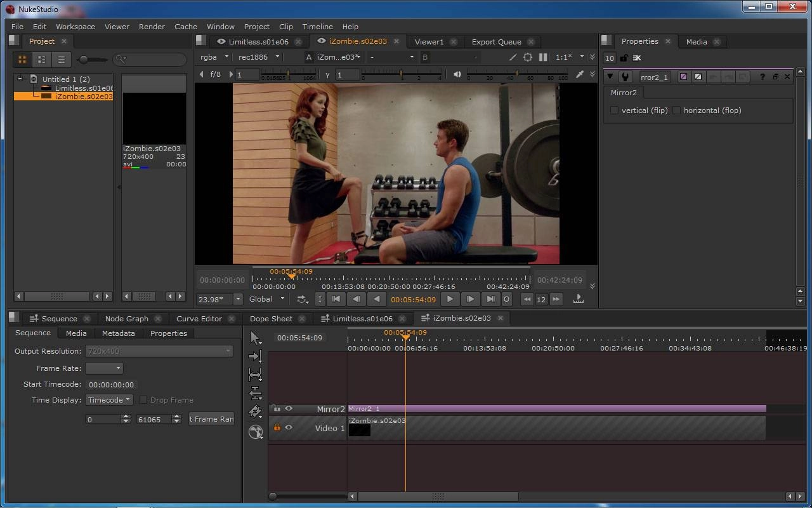The width and height of the screenshot is (812, 508).
Task: Open the rgba channel dropdown
Action: (x=214, y=57)
